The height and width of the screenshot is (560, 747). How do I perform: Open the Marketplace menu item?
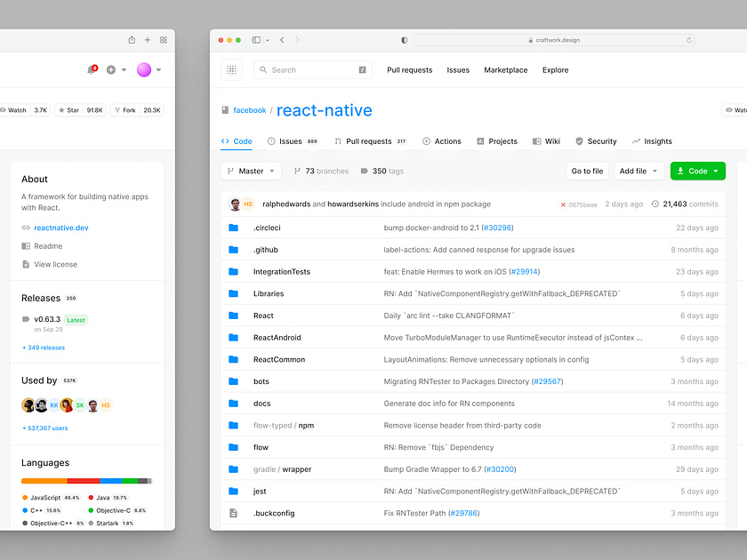pos(505,69)
